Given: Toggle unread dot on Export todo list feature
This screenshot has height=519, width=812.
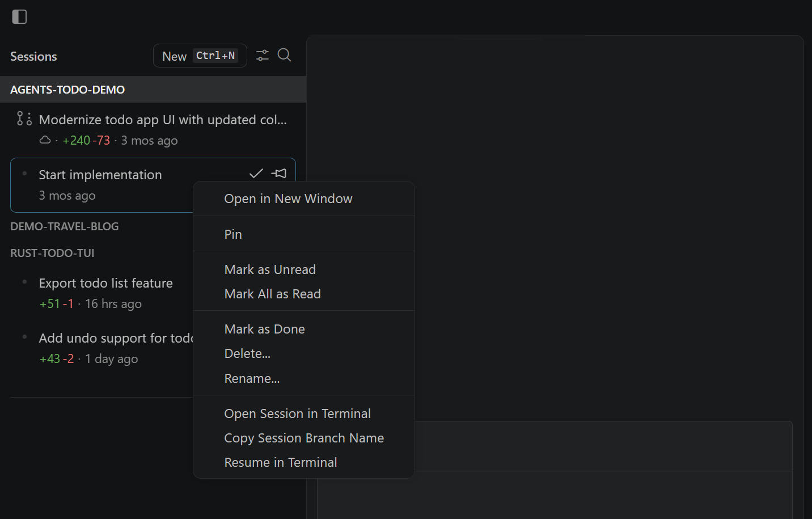Looking at the screenshot, I should pos(24,281).
